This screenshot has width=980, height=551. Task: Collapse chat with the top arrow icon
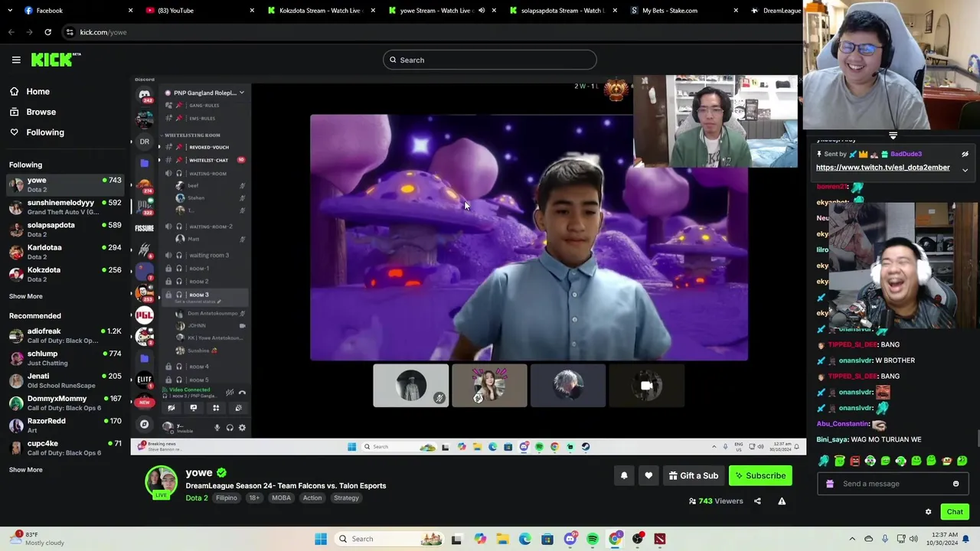893,136
